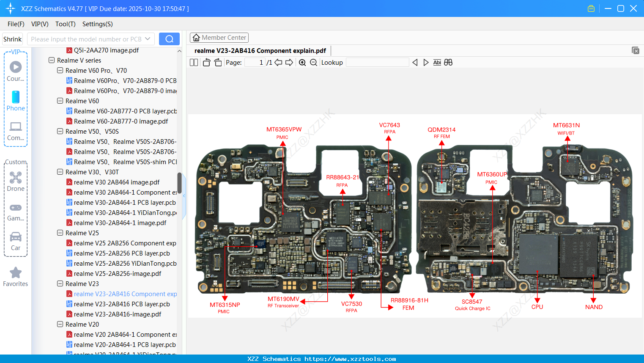The image size is (644, 363).
Task: Open the Settings(S) menu
Action: pos(98,24)
